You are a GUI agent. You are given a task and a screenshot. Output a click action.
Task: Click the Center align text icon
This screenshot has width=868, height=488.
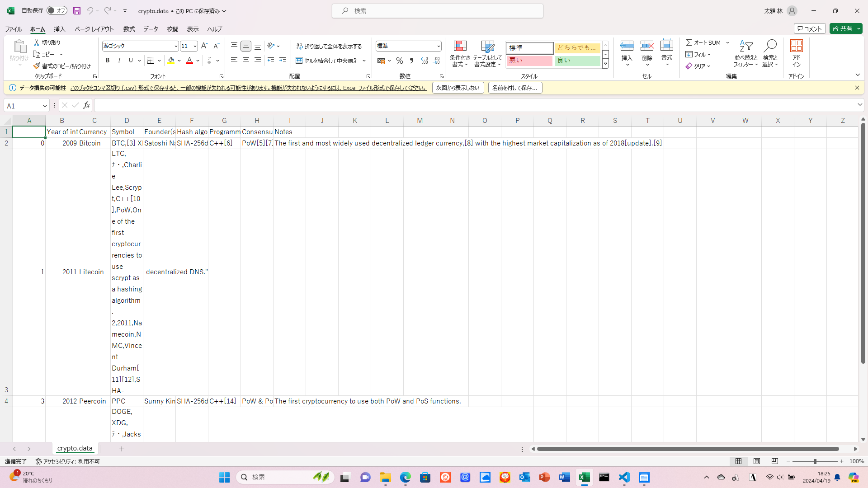coord(246,61)
